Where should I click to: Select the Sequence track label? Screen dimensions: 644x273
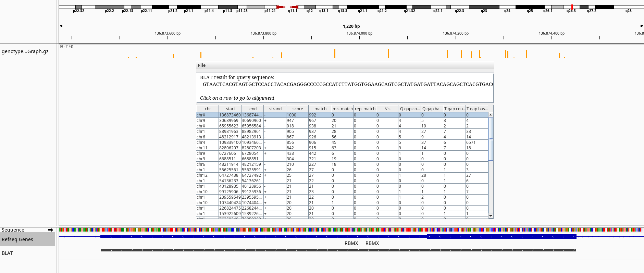[13, 230]
